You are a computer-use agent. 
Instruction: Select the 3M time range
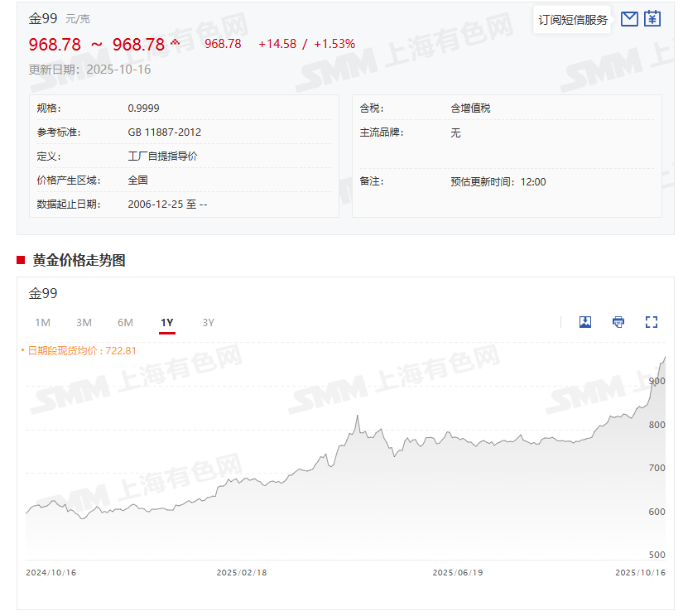[x=84, y=322]
